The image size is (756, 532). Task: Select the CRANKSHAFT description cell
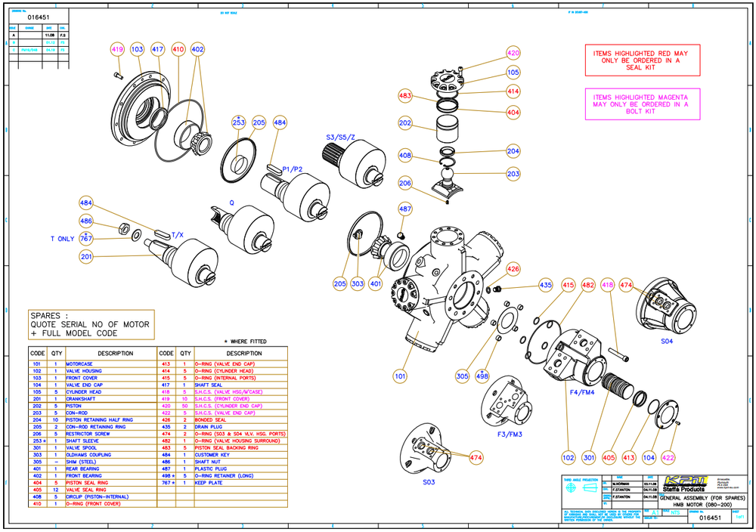coord(111,399)
